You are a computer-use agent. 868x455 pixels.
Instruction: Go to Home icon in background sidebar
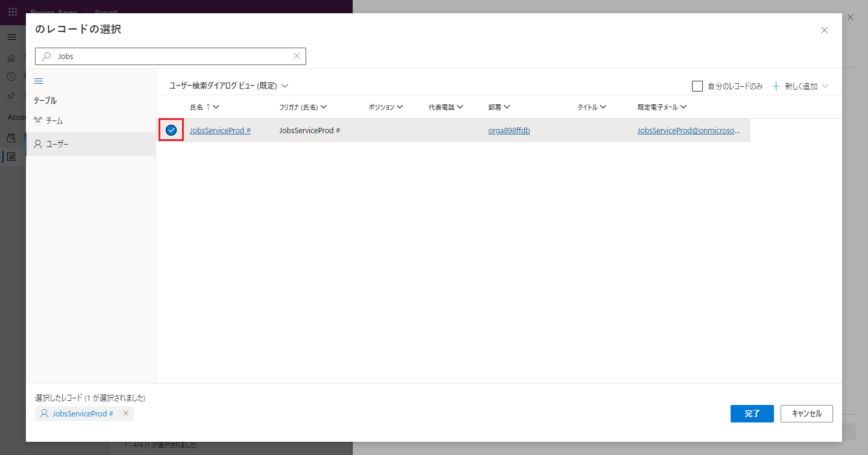pyautogui.click(x=11, y=58)
